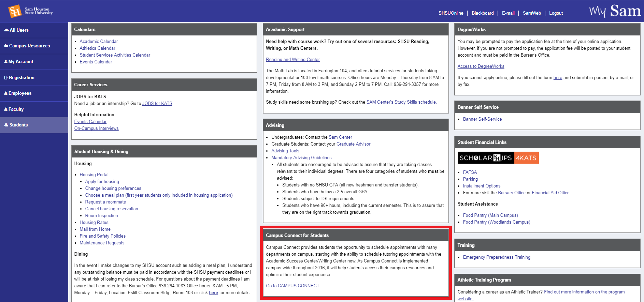Open E-mail from the top navigation
This screenshot has width=644, height=302.
[x=508, y=13]
